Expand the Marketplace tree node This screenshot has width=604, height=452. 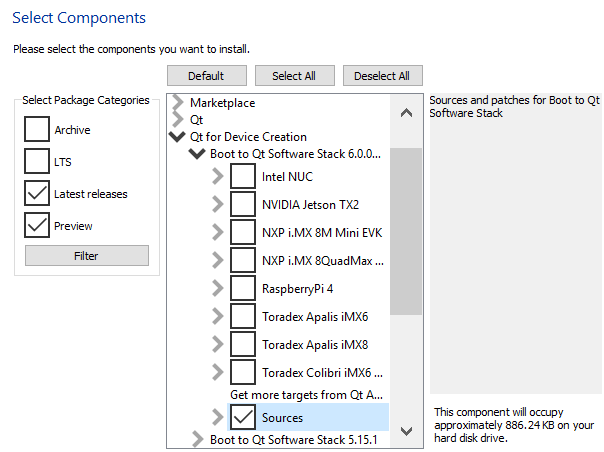178,103
